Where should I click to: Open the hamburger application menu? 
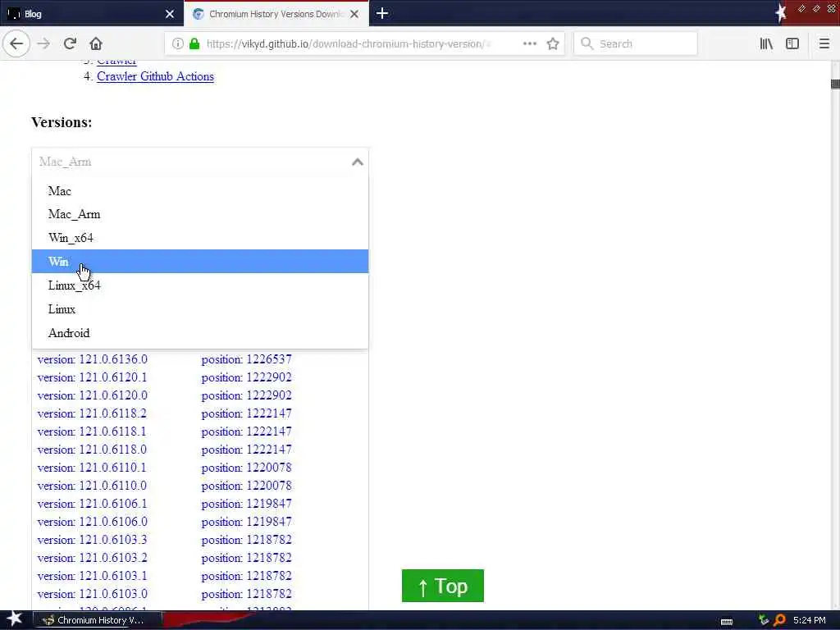(824, 43)
